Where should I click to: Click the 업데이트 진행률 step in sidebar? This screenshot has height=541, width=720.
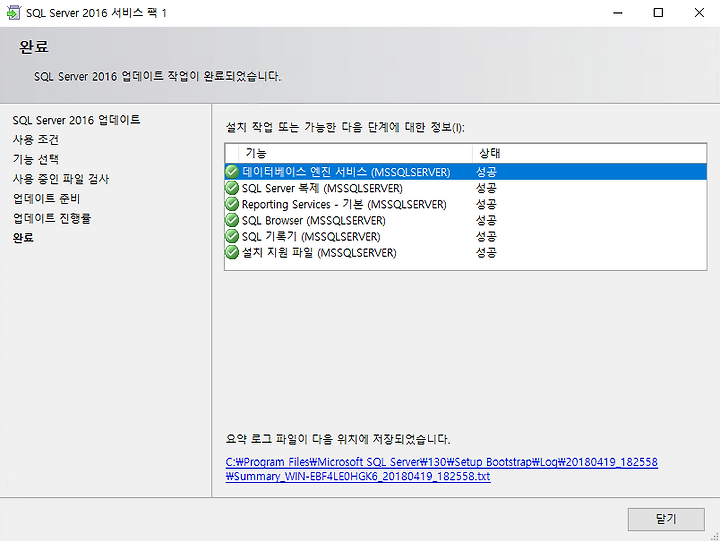pos(52,218)
